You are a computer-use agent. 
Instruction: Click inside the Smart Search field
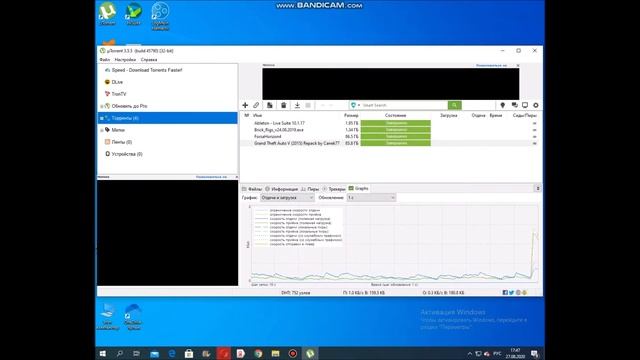tap(404, 105)
